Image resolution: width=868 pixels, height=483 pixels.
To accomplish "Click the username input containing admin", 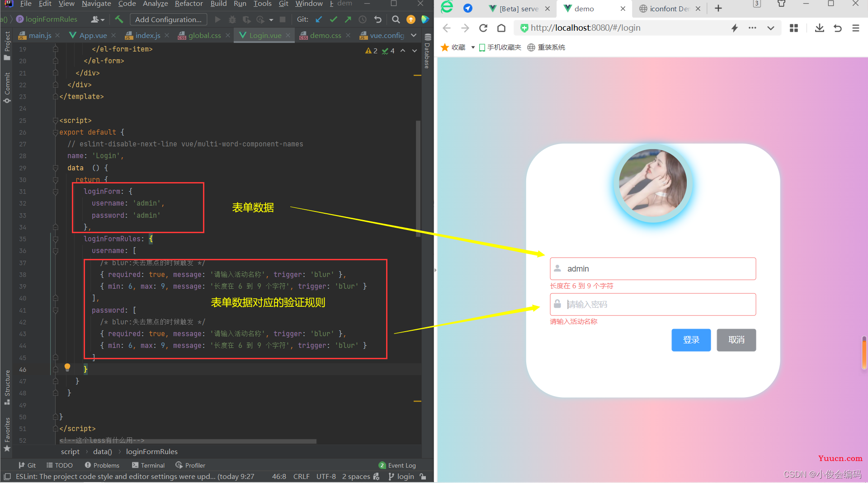I will [653, 269].
